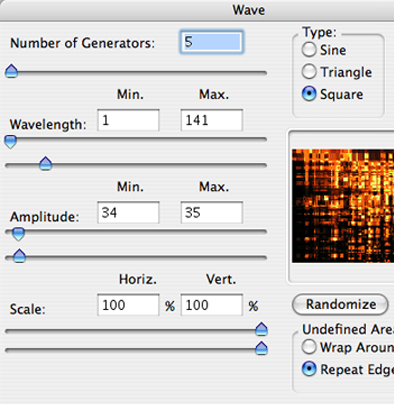Click the Wavelength label

pos(48,124)
